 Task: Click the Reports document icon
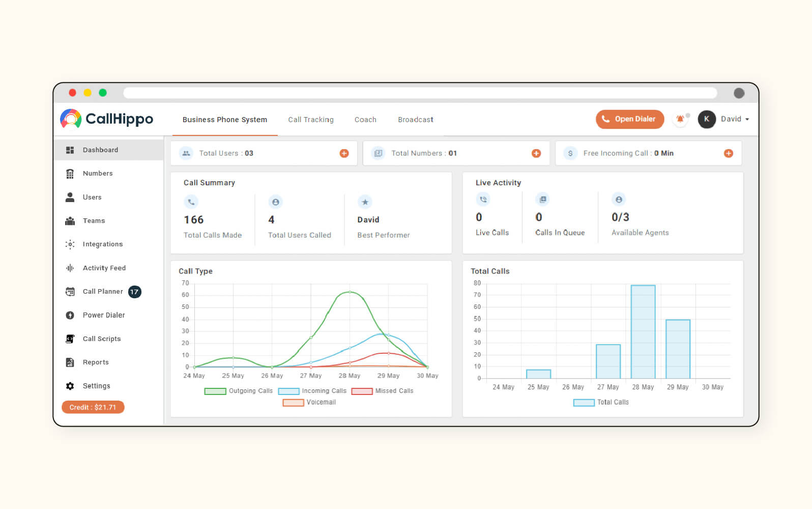coord(70,362)
